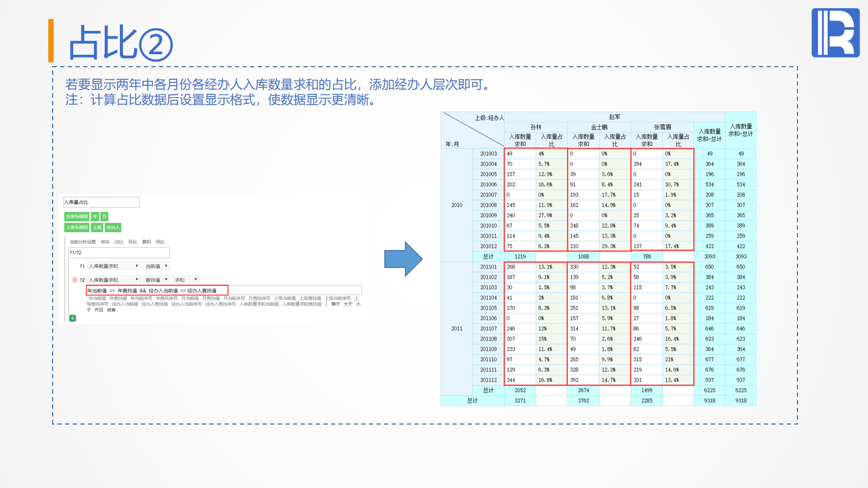868x488 pixels.
Task: Click the 27.9% cell for 孙林
Action: [552, 216]
